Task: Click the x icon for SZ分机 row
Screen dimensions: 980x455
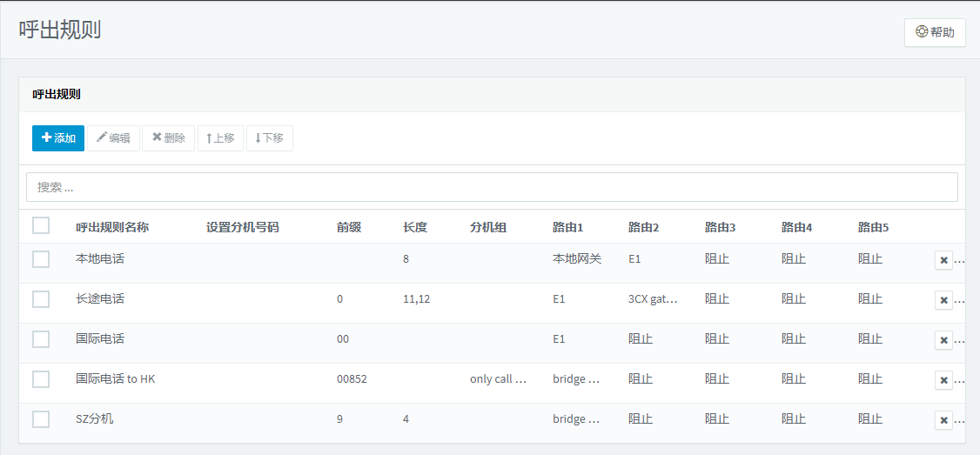Action: click(943, 420)
